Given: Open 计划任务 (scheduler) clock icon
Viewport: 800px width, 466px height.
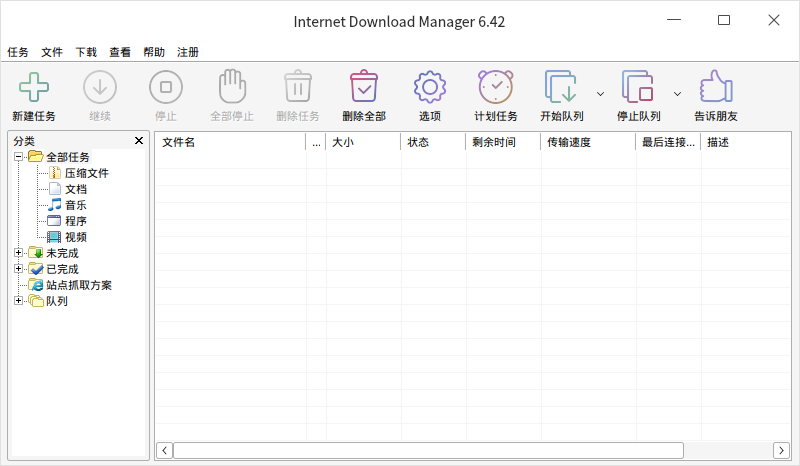Looking at the screenshot, I should click(x=495, y=87).
